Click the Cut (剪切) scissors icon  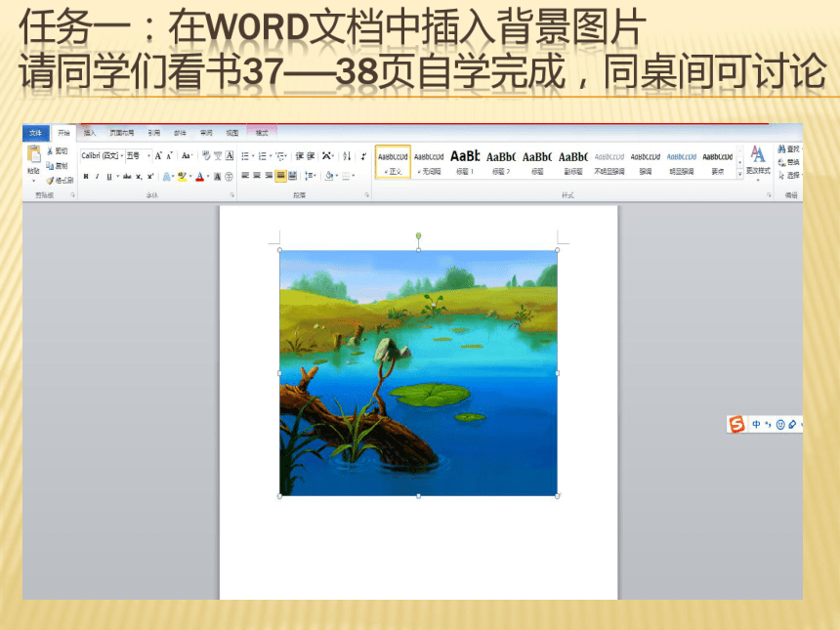pyautogui.click(x=51, y=151)
